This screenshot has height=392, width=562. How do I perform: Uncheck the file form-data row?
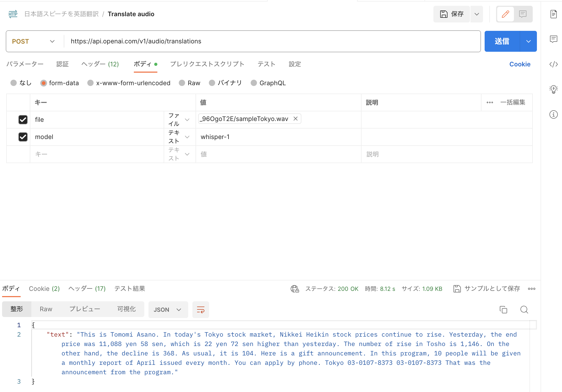click(x=23, y=120)
